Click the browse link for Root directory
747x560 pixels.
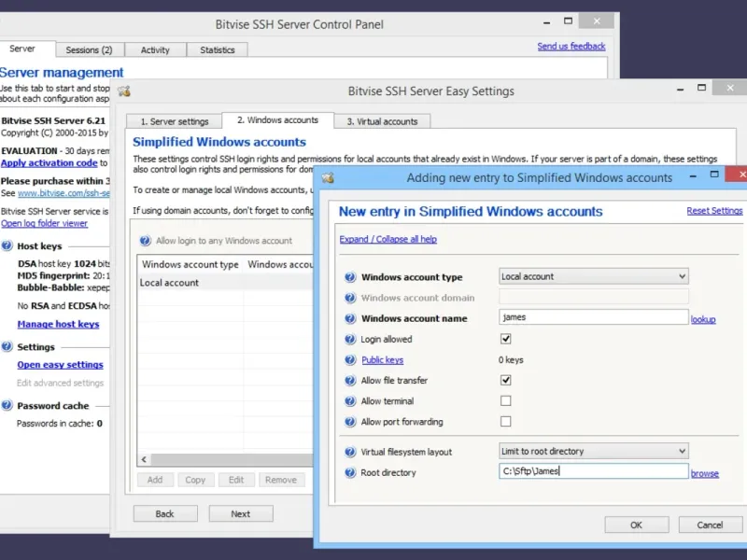click(x=704, y=473)
